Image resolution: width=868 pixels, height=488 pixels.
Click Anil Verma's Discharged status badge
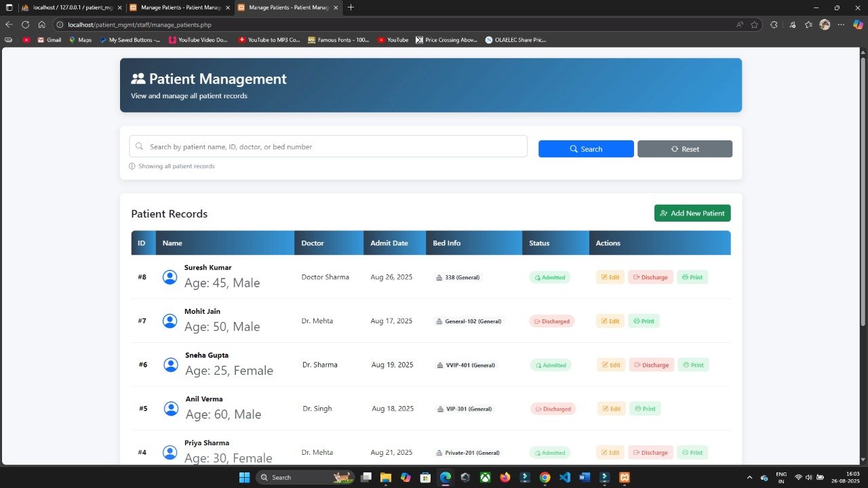point(553,409)
